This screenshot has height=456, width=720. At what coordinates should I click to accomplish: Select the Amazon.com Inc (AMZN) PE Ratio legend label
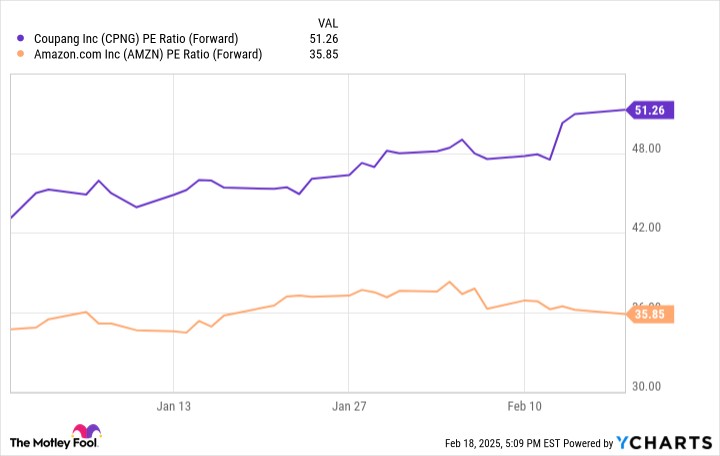148,54
